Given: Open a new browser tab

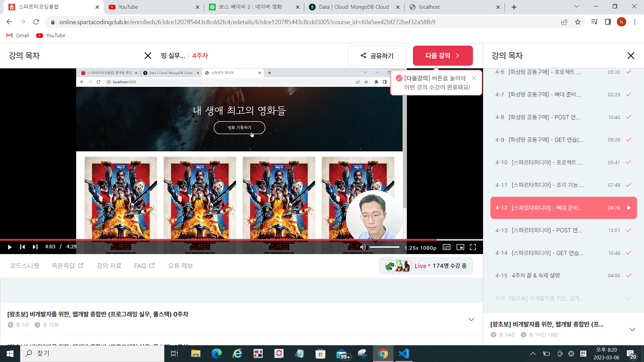Looking at the screenshot, I should tap(514, 7).
